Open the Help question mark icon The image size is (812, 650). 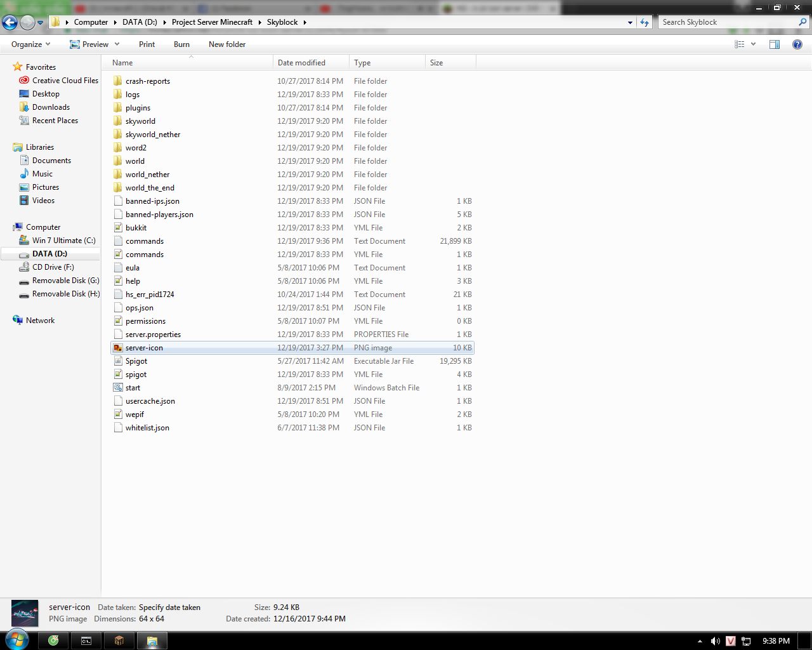tap(797, 44)
